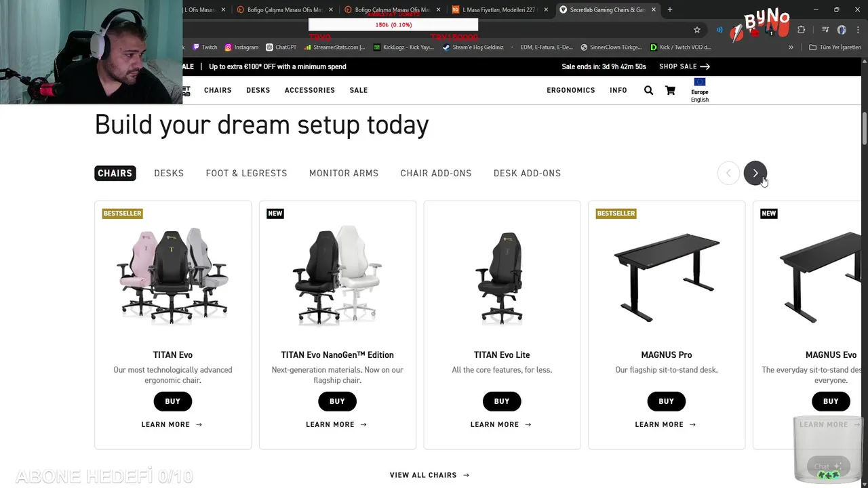
Task: Select the DESKS category tab
Action: [169, 174]
